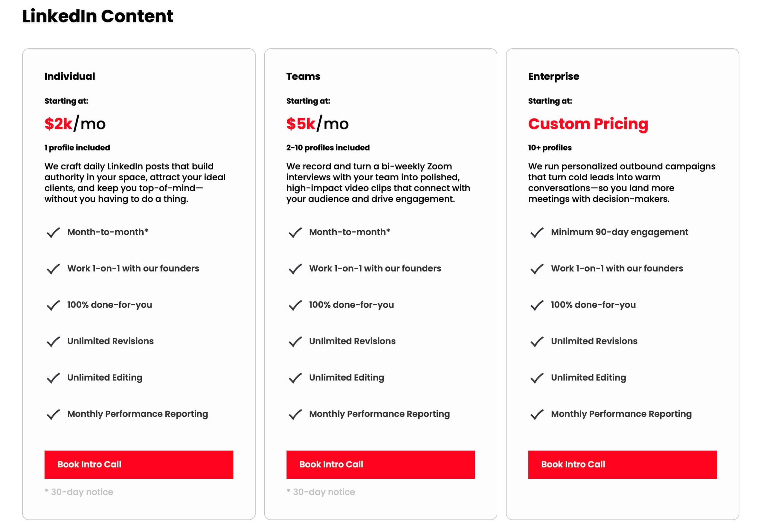Click checkmark beside Teams Unlimited Revisions

click(295, 341)
